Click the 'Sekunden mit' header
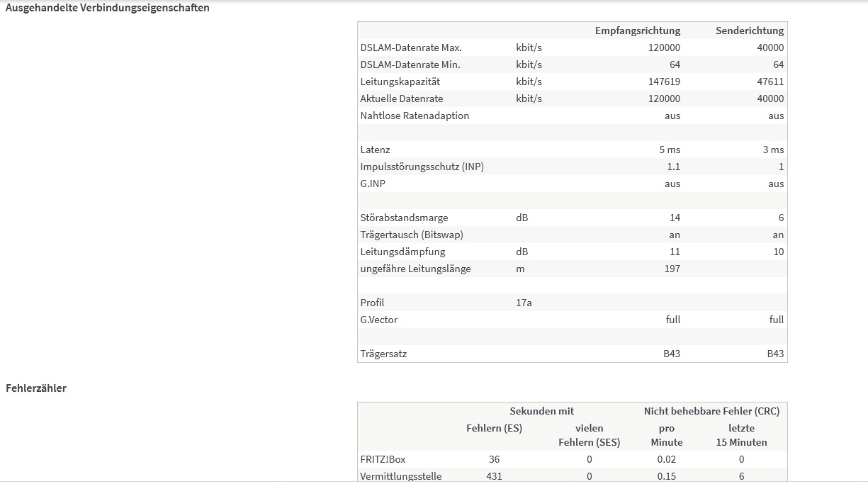The height and width of the screenshot is (484, 868). (x=542, y=411)
